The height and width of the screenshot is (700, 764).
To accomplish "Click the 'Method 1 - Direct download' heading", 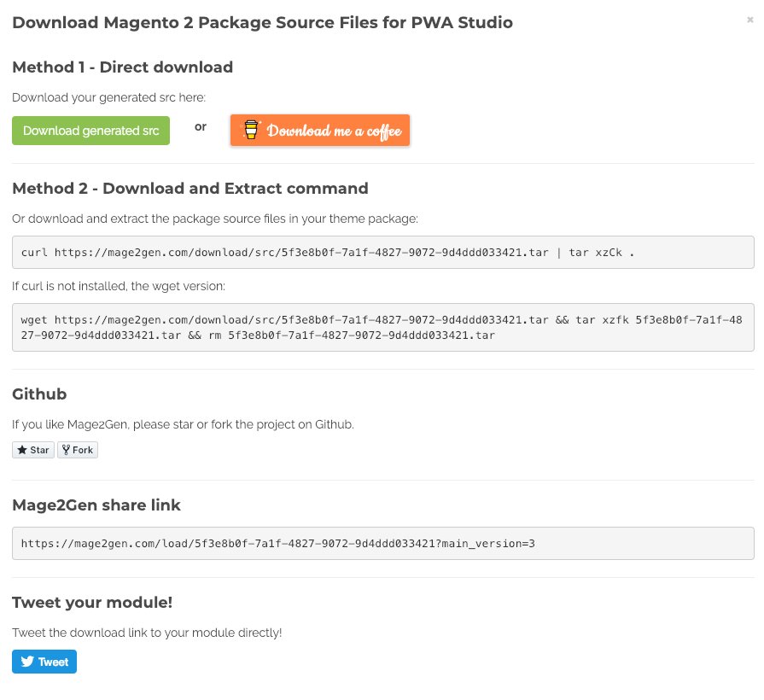I will [122, 67].
